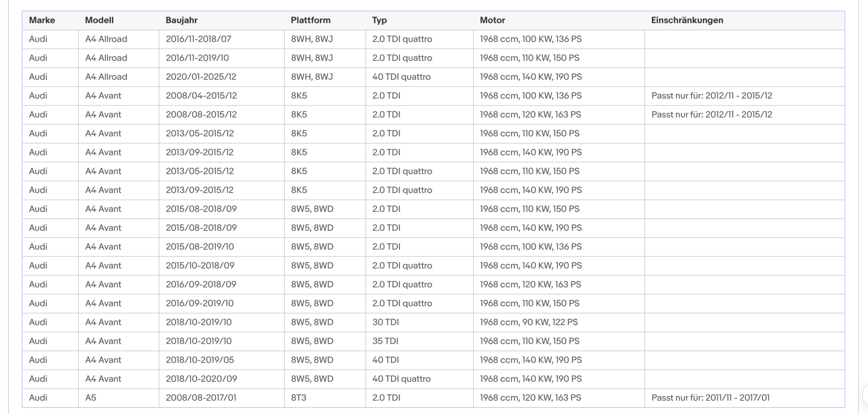Click the 2018/10-2019/05 build year cell

coord(222,360)
